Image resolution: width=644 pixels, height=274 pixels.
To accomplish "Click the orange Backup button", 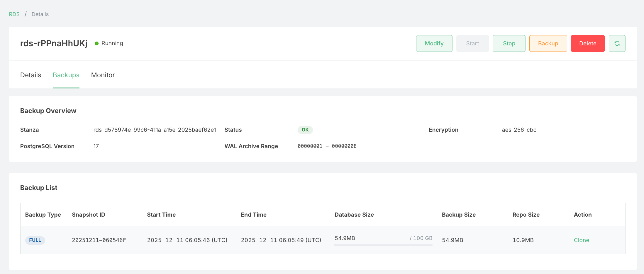I will [548, 43].
